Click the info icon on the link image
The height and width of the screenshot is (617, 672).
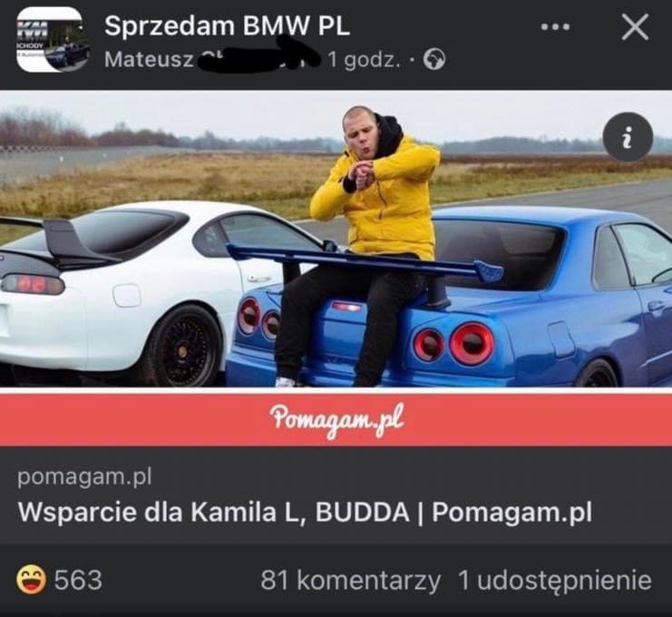pyautogui.click(x=628, y=137)
